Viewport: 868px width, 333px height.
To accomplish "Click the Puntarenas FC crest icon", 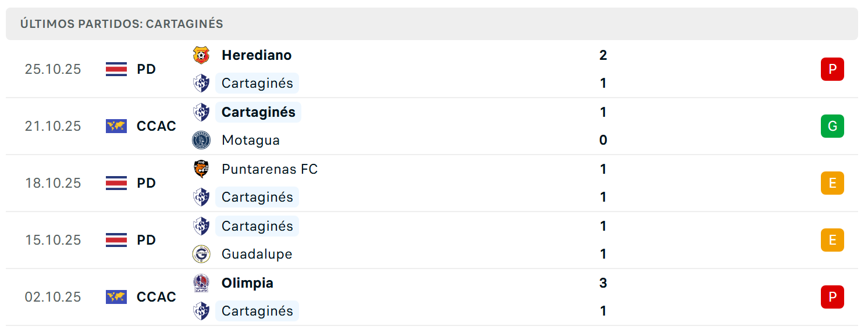I will point(201,169).
